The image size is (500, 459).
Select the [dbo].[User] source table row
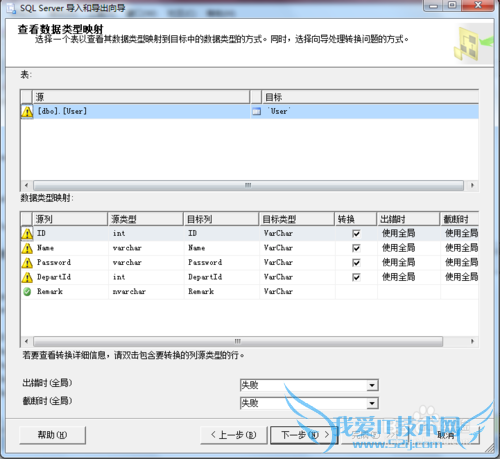pyautogui.click(x=141, y=112)
